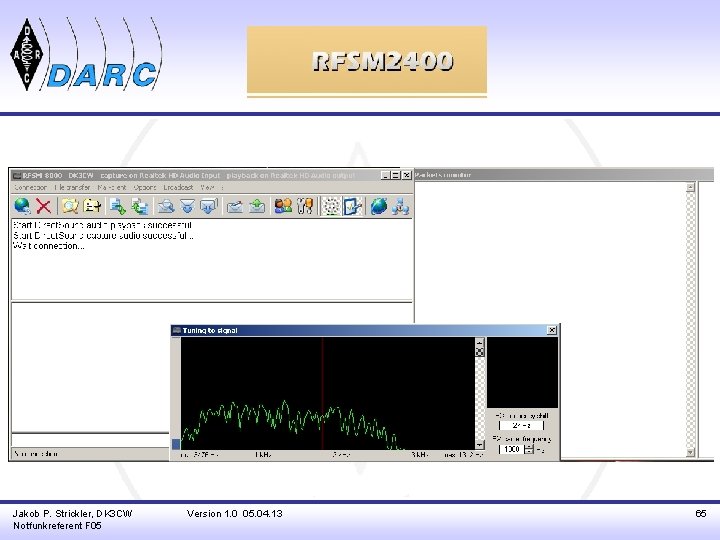Open the Mail client menu
Screen dimensions: 720x540
pyautogui.click(x=112, y=187)
